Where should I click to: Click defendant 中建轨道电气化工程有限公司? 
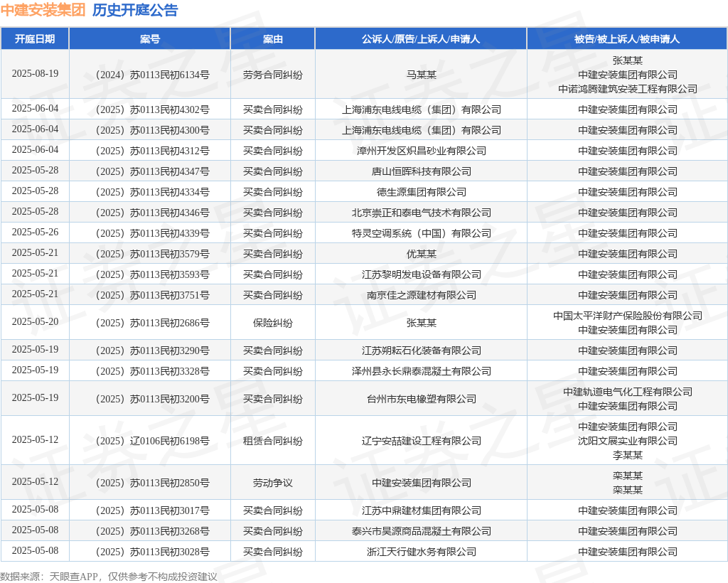click(627, 392)
